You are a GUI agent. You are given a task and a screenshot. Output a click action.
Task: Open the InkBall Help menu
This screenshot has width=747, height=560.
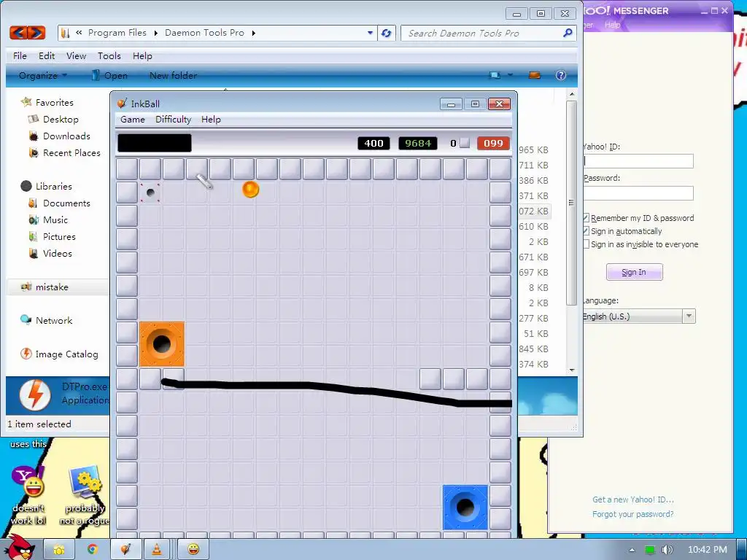[211, 120]
